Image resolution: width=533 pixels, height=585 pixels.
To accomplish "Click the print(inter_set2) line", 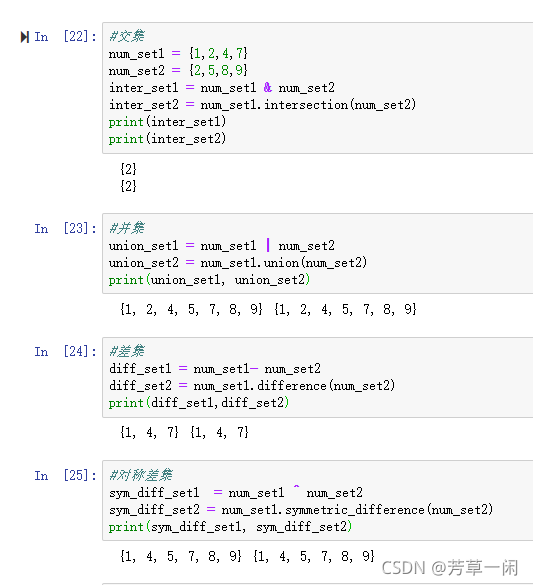I will click(x=167, y=139).
